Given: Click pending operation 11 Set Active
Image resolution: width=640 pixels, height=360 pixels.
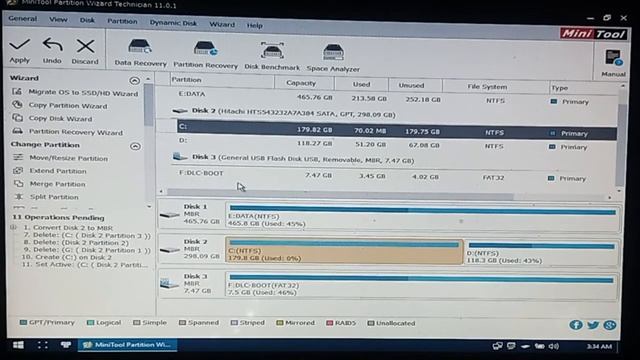Looking at the screenshot, I should pos(84,264).
